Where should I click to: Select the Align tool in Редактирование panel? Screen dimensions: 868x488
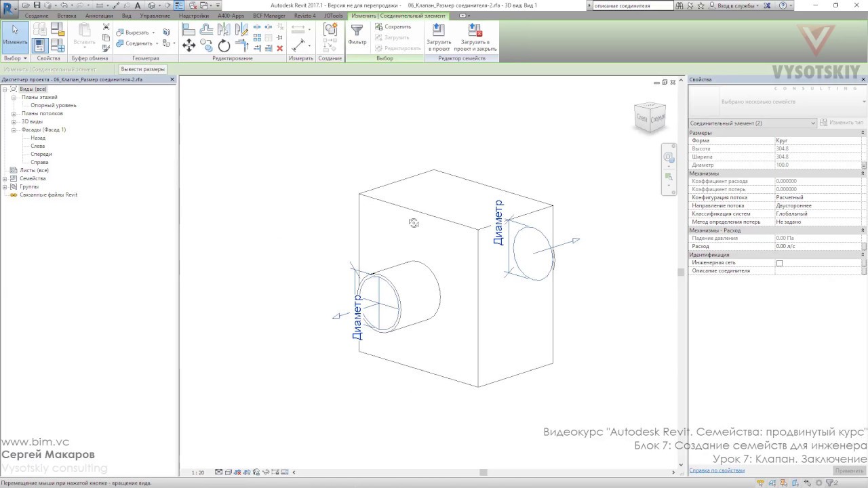189,30
